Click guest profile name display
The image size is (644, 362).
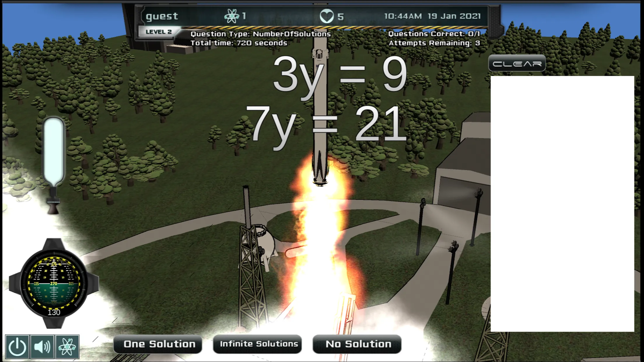click(162, 16)
